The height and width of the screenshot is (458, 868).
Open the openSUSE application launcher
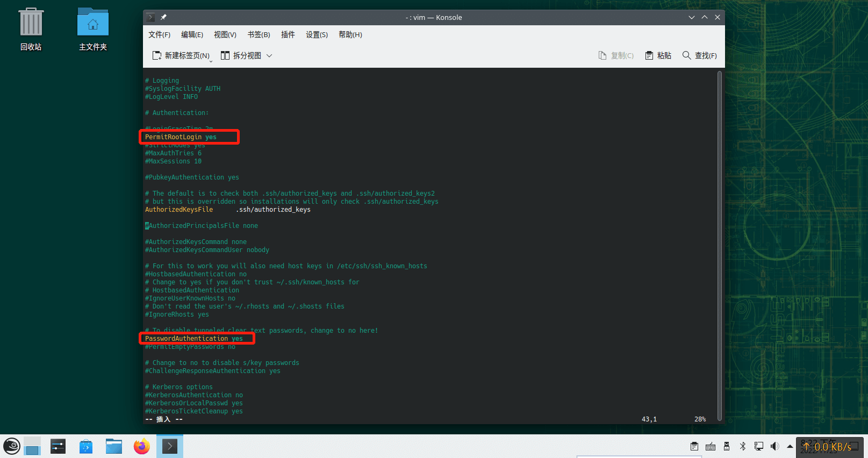pos(12,446)
